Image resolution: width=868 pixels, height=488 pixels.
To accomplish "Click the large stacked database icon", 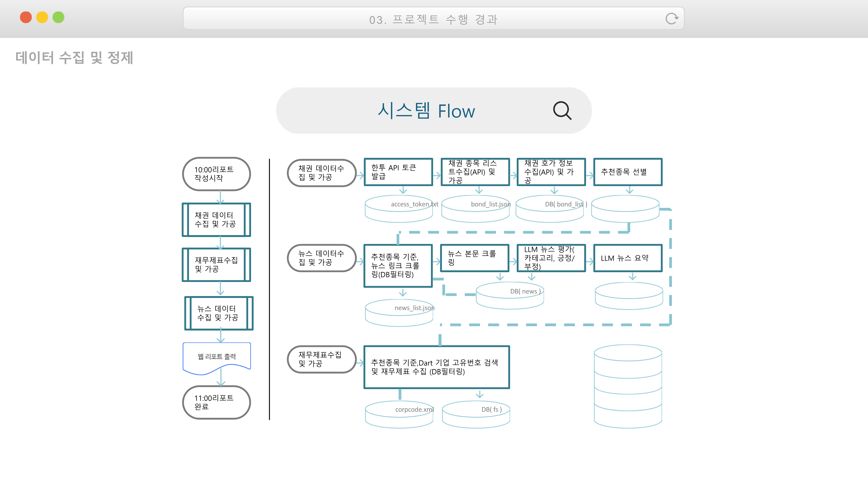I will [628, 386].
